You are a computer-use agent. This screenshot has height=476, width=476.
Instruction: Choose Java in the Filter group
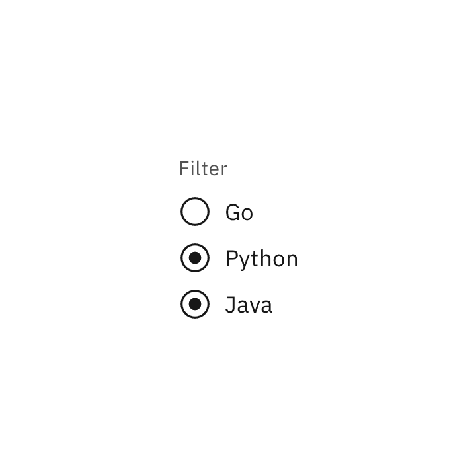[195, 305]
